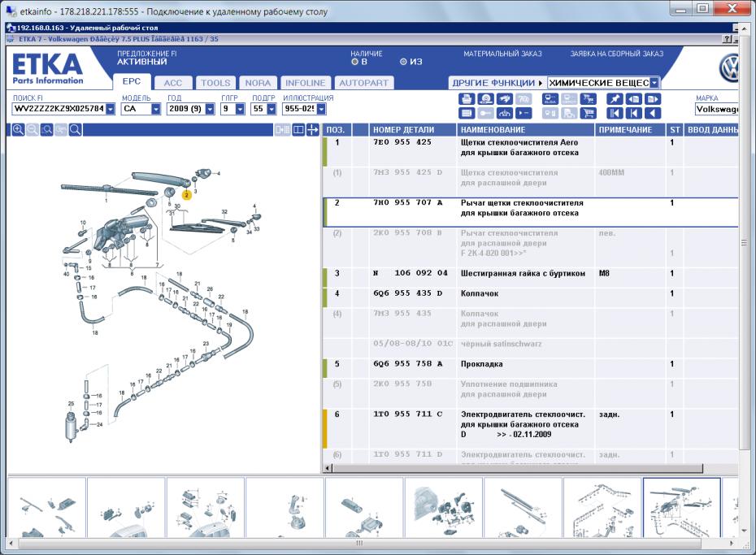This screenshot has width=756, height=555.
Task: Click the ПРИМЕЧАНИЕ column header
Action: coord(631,129)
